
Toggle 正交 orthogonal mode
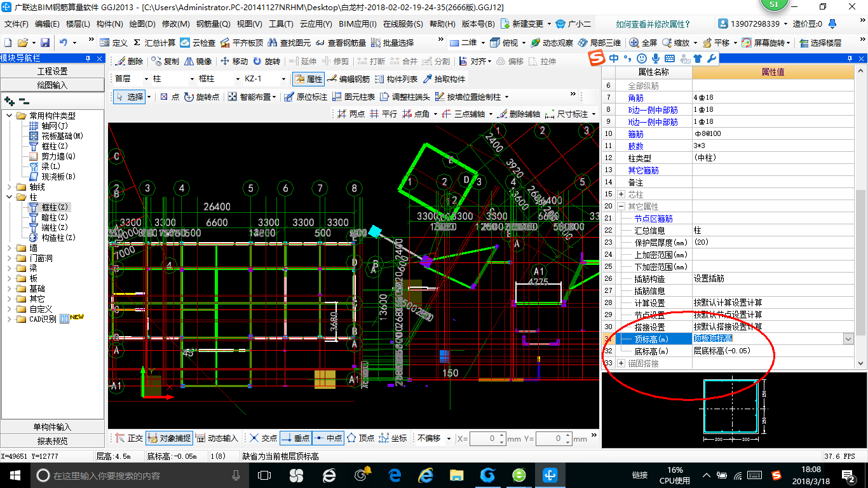pyautogui.click(x=129, y=438)
